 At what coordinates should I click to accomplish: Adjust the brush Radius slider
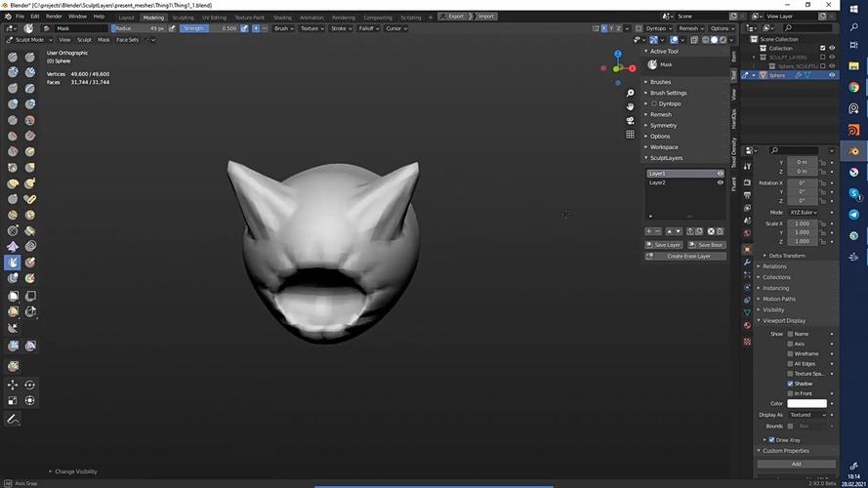(x=139, y=28)
